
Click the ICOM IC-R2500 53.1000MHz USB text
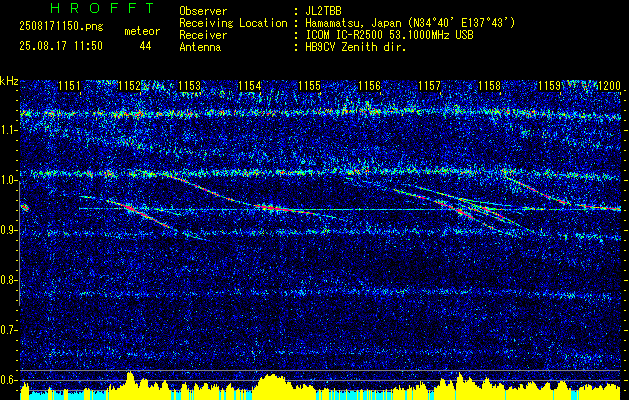click(389, 35)
